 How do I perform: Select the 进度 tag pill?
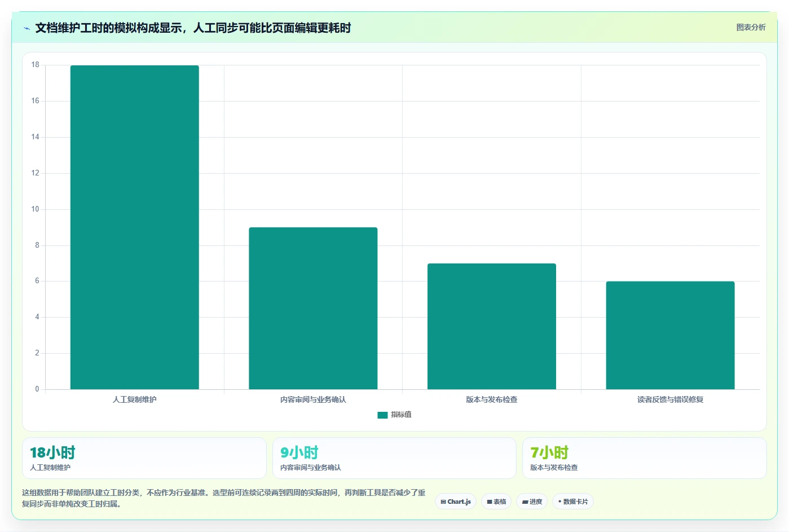point(532,502)
